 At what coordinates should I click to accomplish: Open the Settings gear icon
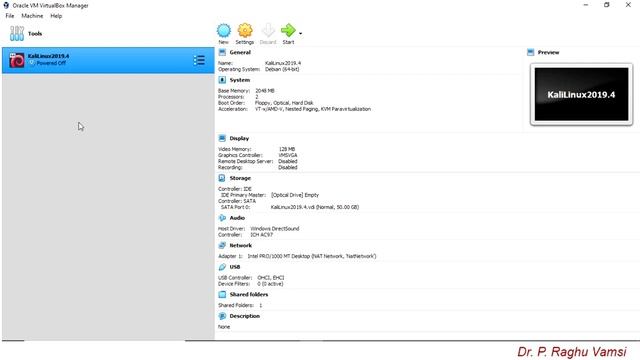pyautogui.click(x=245, y=31)
